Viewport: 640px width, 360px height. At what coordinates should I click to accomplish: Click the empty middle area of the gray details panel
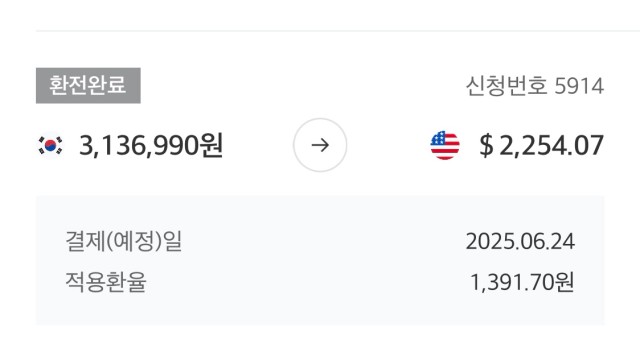coord(320,260)
